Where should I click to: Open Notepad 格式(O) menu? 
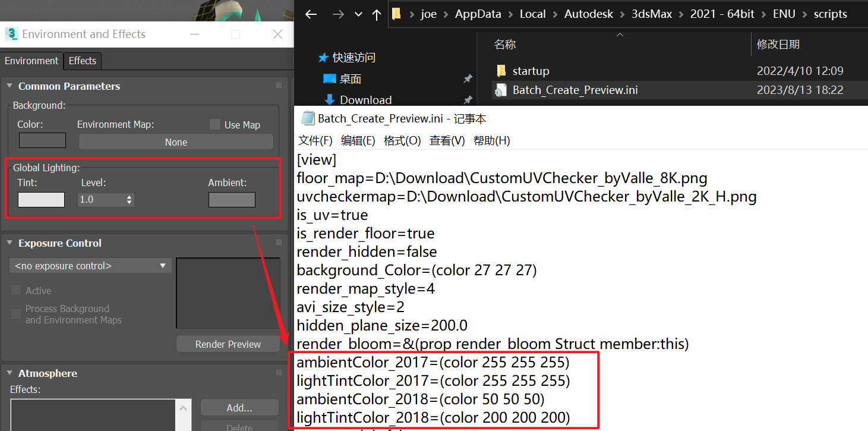tap(402, 140)
